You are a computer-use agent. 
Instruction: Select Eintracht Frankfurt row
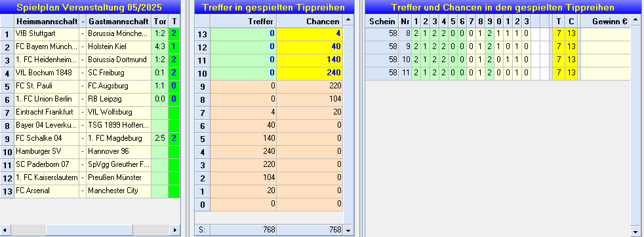click(90, 113)
